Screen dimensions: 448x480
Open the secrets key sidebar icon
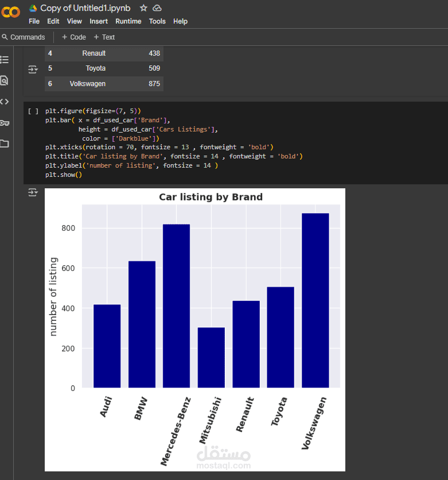[5, 123]
